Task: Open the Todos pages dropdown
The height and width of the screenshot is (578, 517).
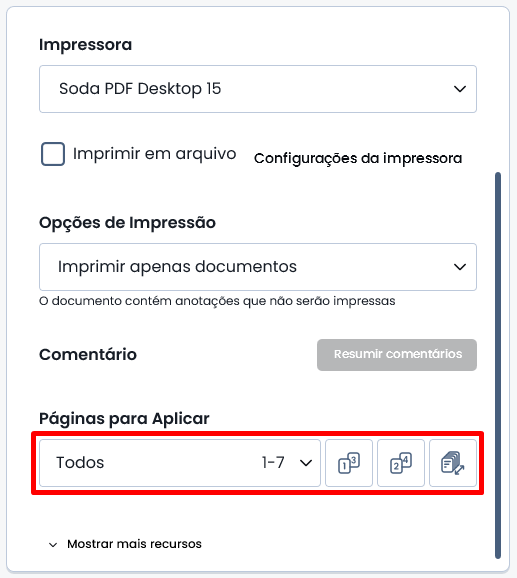Action: (180, 463)
